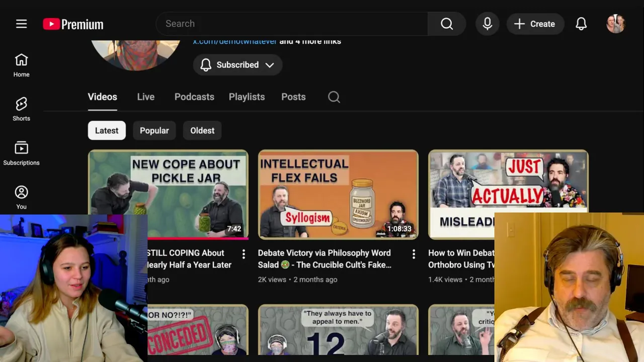
Task: Open the New Cope About Pickle Jar thumbnail
Action: 168,194
